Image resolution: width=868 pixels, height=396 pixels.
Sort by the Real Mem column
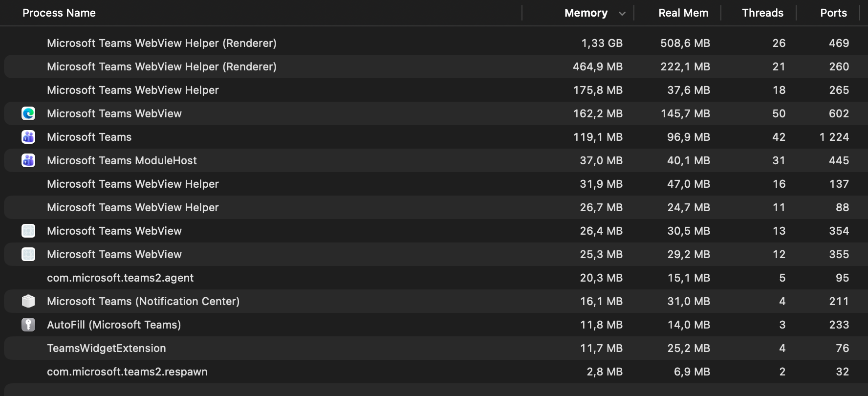[683, 13]
